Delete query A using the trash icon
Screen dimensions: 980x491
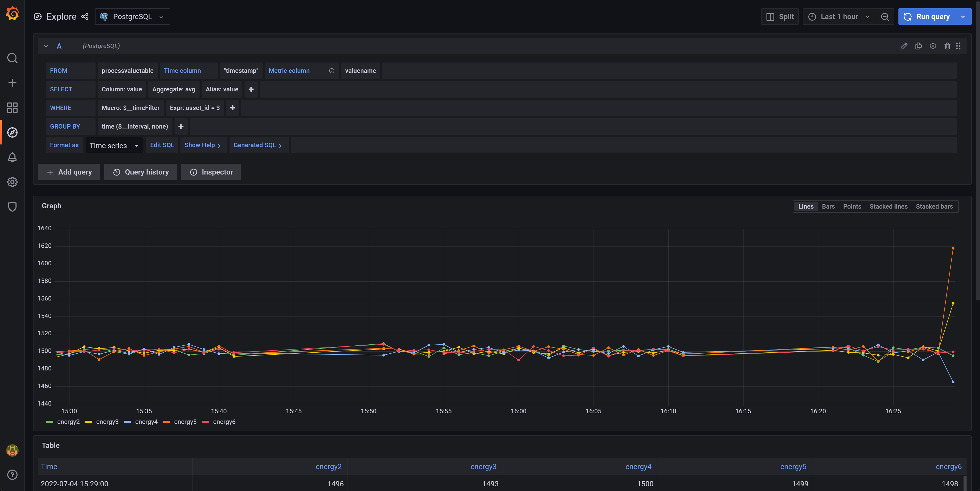click(947, 46)
